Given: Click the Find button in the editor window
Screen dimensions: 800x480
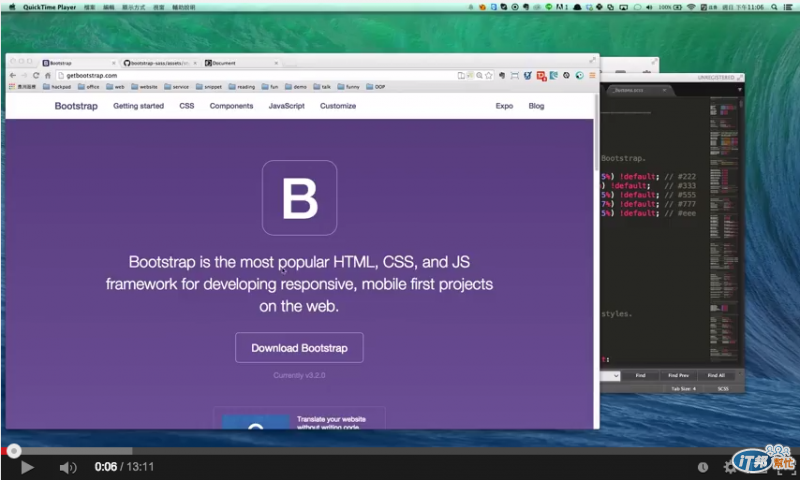Looking at the screenshot, I should pyautogui.click(x=640, y=375).
